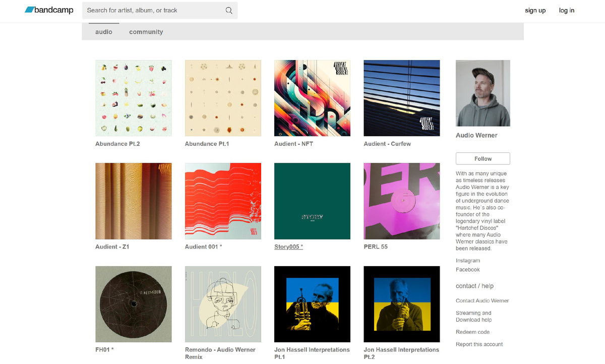The width and height of the screenshot is (605, 364).
Task: Open the Instagram link
Action: click(468, 261)
